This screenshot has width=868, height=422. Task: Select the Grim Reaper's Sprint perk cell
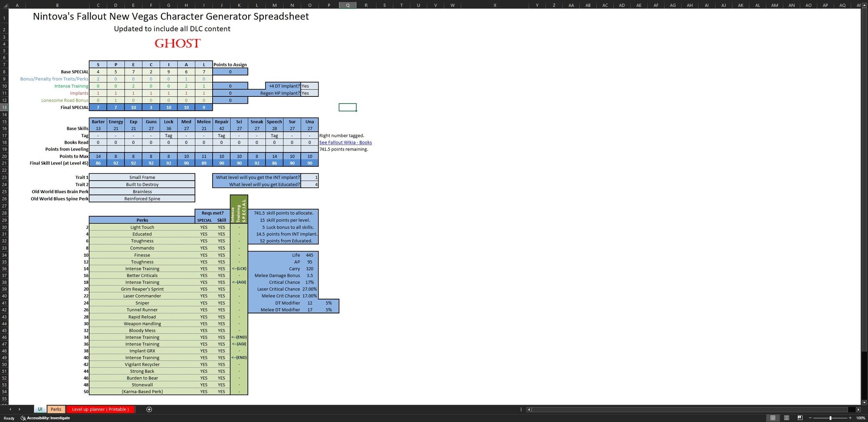coord(142,289)
